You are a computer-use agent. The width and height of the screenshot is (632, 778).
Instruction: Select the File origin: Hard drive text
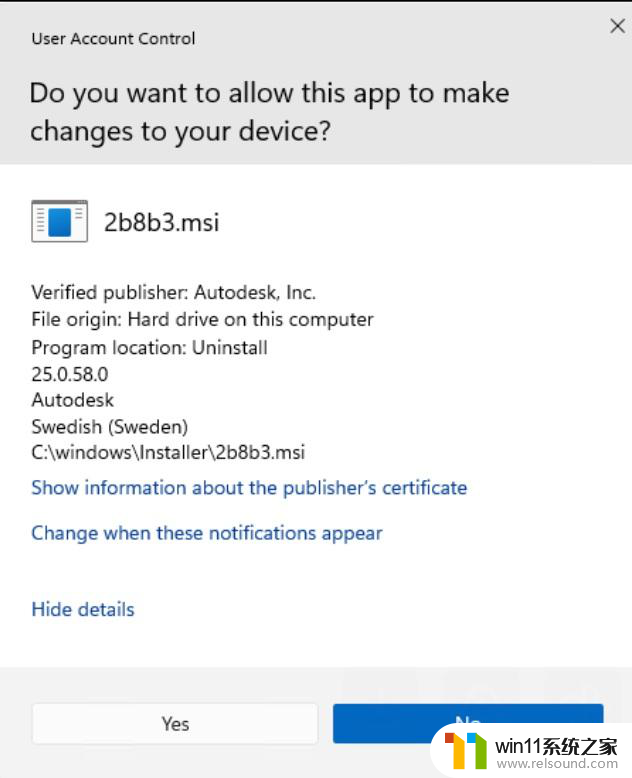click(202, 320)
